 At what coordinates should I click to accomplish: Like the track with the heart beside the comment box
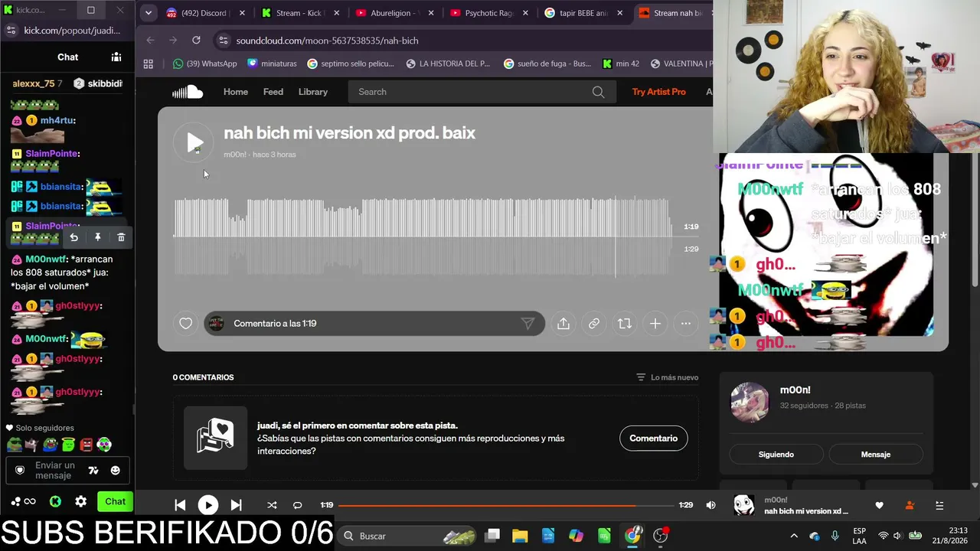[185, 324]
